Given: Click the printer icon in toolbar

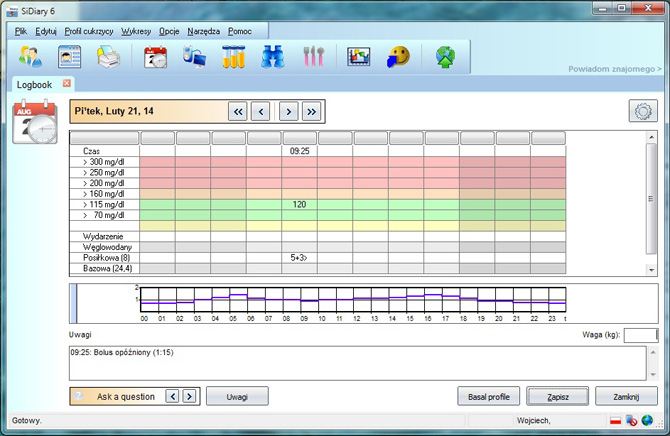Looking at the screenshot, I should click(109, 56).
